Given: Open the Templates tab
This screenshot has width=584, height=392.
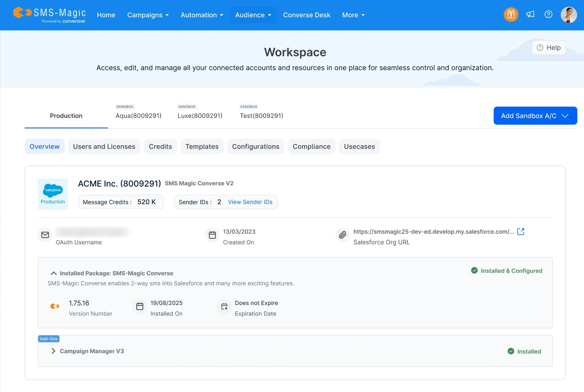Looking at the screenshot, I should click(x=202, y=146).
